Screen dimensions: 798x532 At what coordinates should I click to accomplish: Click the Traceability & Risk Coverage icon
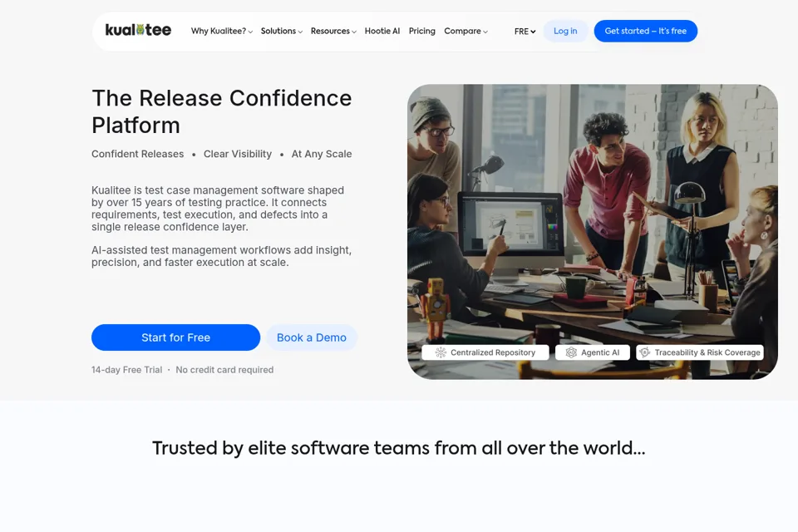tap(645, 352)
